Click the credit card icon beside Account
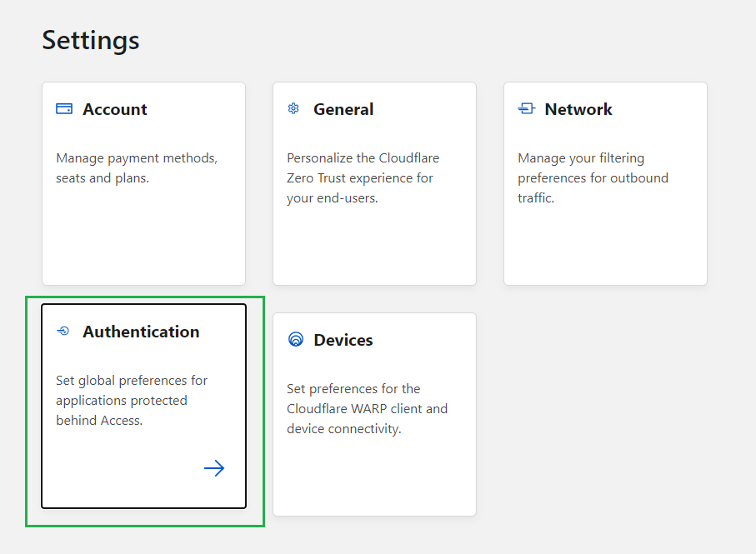Image resolution: width=756 pixels, height=554 pixels. point(64,109)
